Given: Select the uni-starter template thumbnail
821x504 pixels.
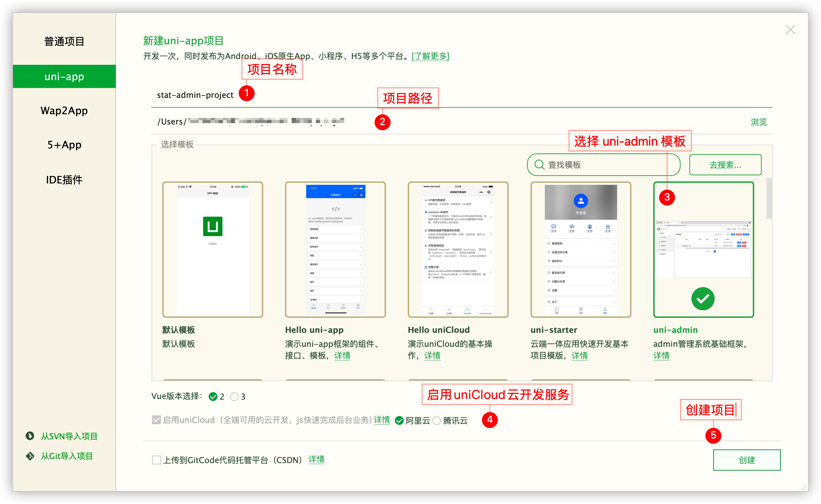Looking at the screenshot, I should 581,250.
